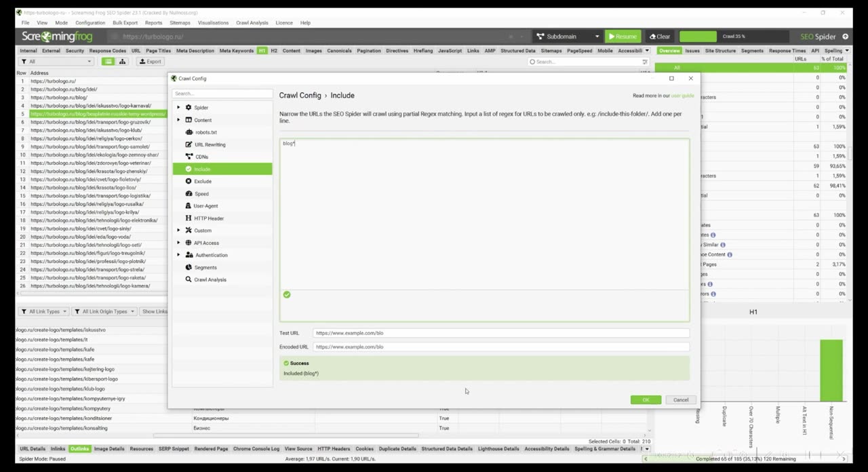Screen dimensions: 868x472
Task: Switch to the Page Titles tab
Action: click(158, 51)
